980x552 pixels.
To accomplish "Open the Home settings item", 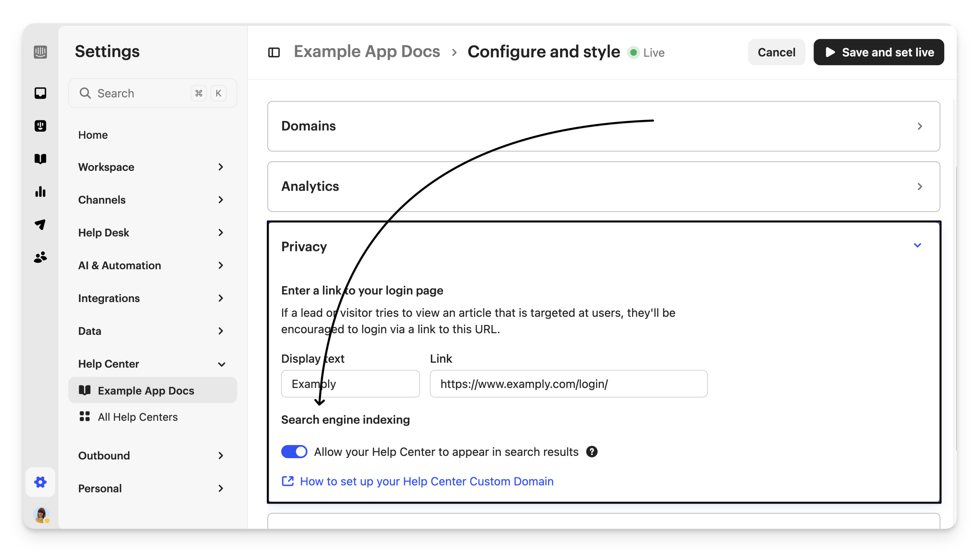I will coord(93,135).
